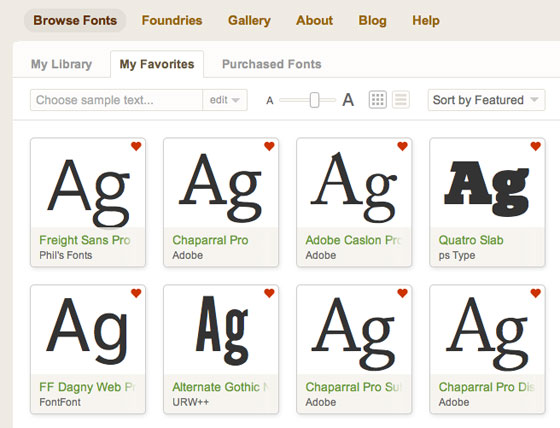Image resolution: width=560 pixels, height=428 pixels.
Task: Click the large A size icon
Action: coord(348,100)
